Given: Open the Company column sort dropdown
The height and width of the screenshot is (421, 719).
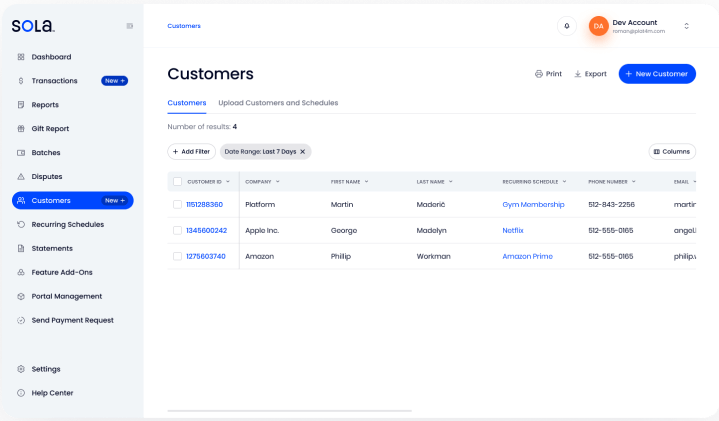Looking at the screenshot, I should tap(277, 182).
